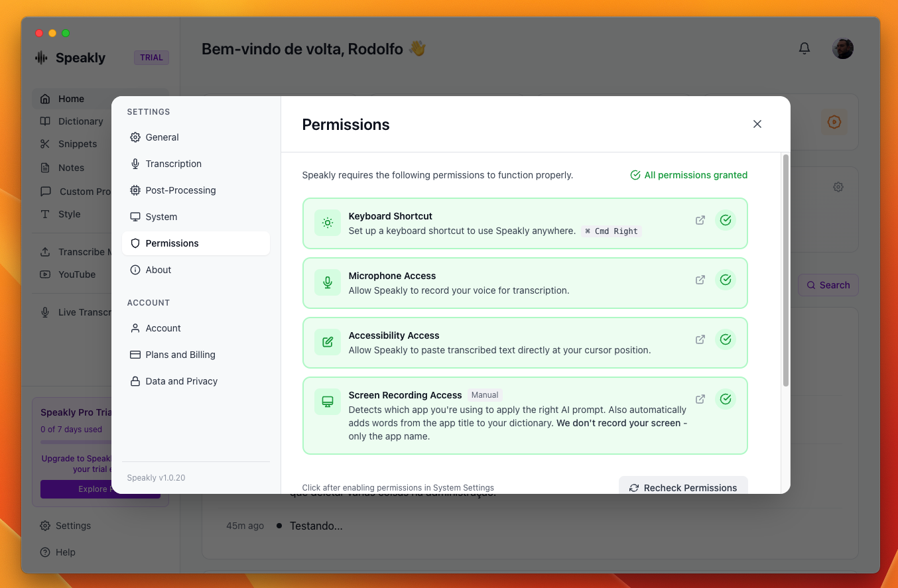Open Dictionary from the sidebar

[80, 121]
